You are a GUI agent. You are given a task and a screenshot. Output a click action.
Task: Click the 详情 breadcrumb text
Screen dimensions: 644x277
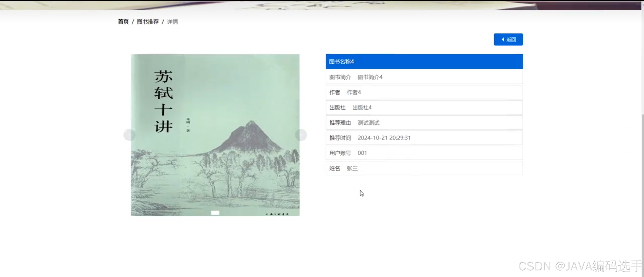click(172, 22)
